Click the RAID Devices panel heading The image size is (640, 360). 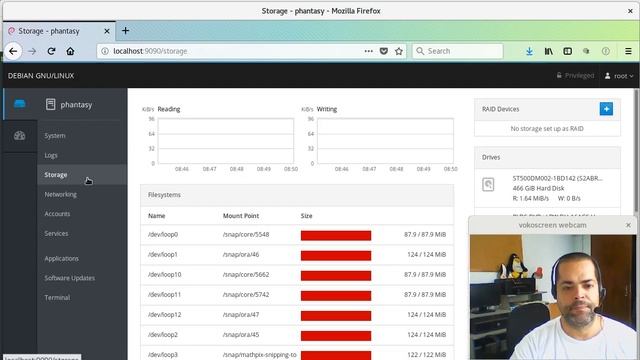500,109
